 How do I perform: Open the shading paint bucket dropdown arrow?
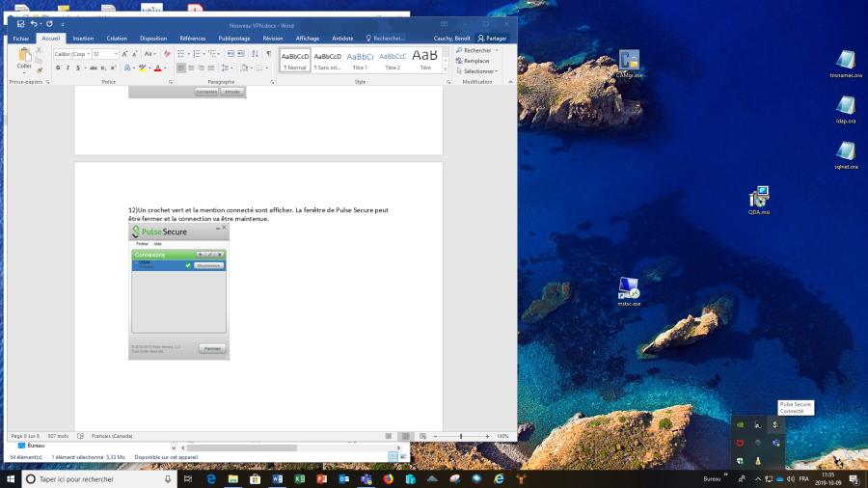(x=252, y=68)
